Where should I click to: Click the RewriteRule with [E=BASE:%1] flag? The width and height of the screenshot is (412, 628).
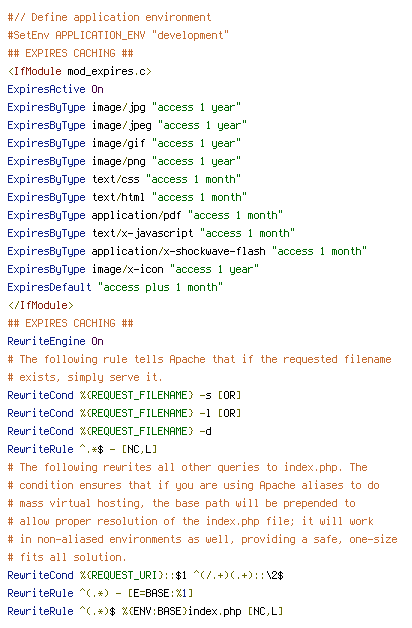tap(100, 593)
